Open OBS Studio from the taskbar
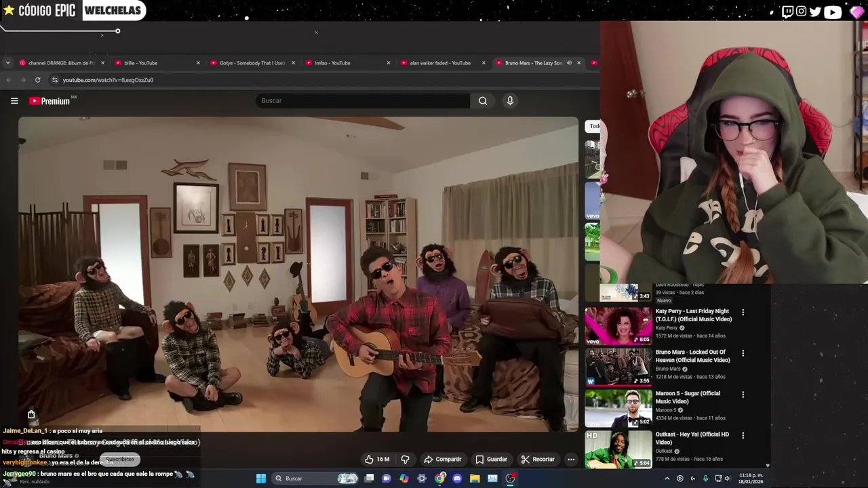868x488 pixels. pyautogui.click(x=510, y=479)
